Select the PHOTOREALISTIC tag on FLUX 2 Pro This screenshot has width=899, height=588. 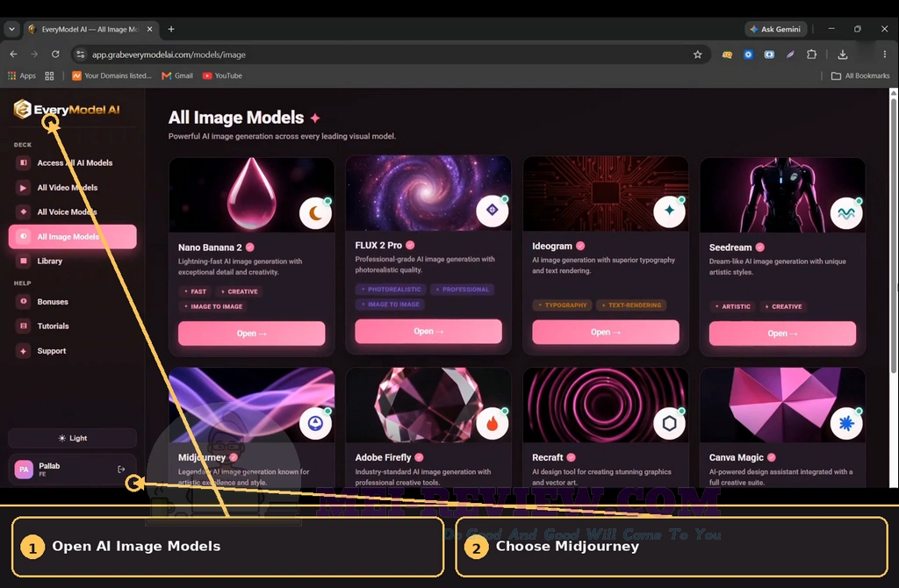(392, 290)
